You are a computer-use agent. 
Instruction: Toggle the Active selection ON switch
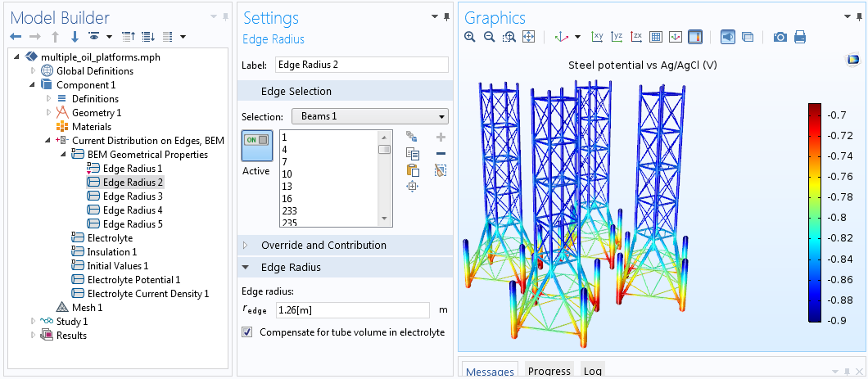256,140
